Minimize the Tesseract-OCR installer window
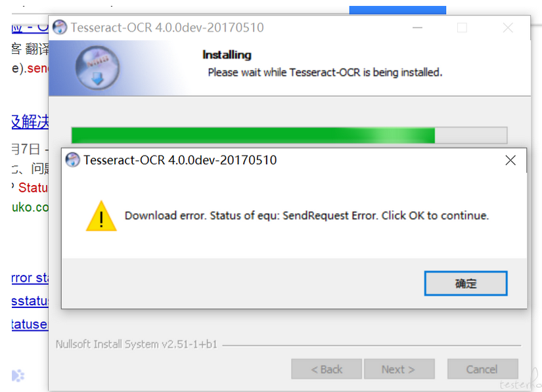The image size is (542, 392). [x=418, y=28]
